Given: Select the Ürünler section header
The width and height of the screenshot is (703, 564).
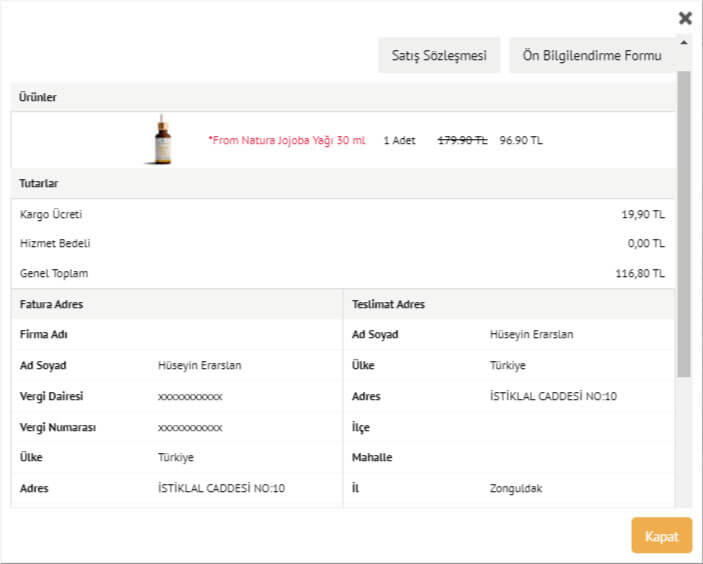Looking at the screenshot, I should click(39, 98).
